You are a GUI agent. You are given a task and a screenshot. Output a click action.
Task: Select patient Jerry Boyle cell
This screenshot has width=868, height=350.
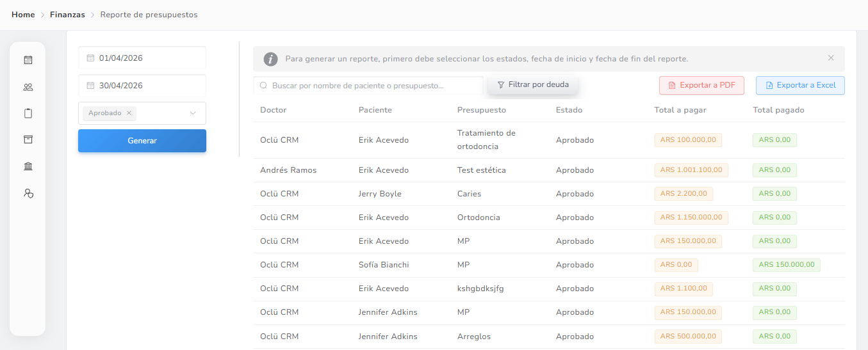tap(380, 194)
